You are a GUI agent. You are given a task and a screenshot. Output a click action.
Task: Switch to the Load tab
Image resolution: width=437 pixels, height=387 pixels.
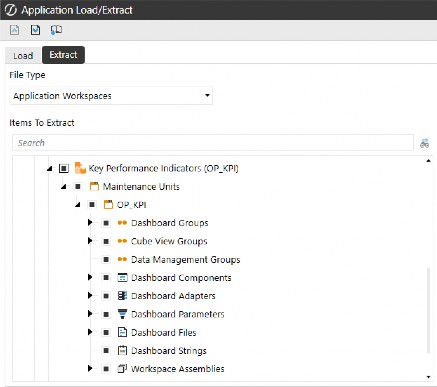23,55
